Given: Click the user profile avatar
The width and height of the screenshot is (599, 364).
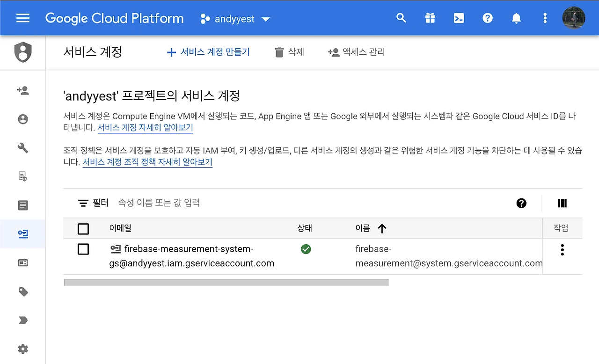Looking at the screenshot, I should (x=574, y=18).
